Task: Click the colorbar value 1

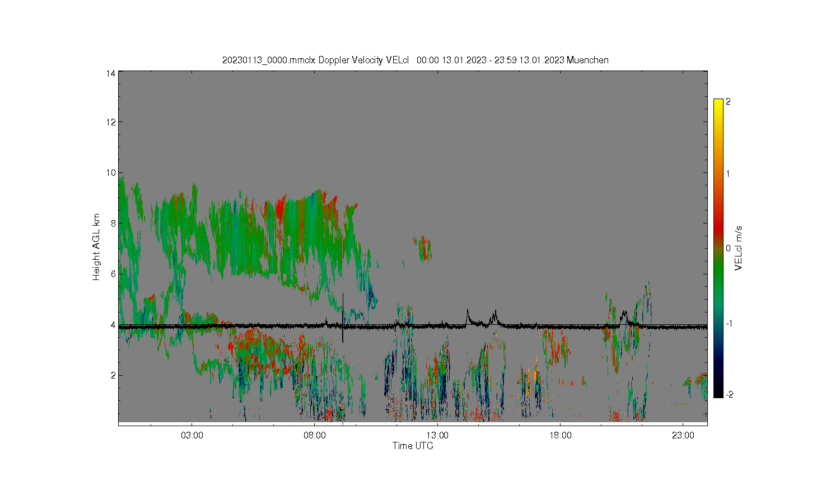Action: pos(728,174)
